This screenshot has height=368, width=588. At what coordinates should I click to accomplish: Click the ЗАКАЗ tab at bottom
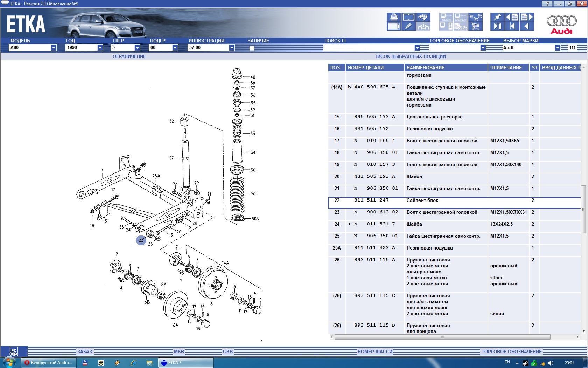coord(84,352)
